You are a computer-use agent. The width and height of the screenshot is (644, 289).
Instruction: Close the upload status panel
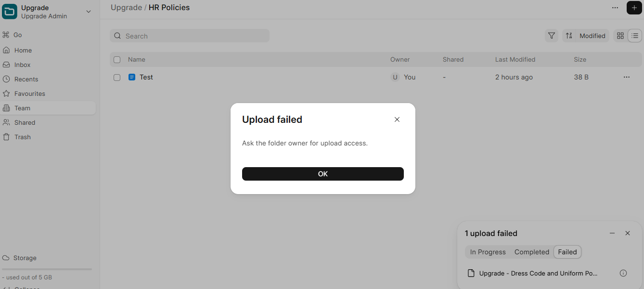tap(628, 233)
